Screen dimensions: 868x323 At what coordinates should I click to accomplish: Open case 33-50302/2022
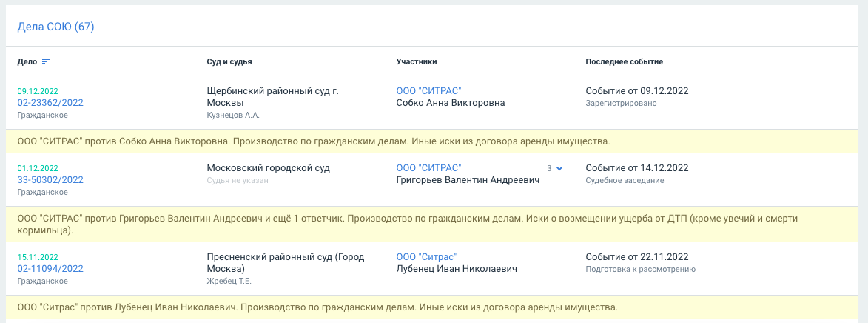tap(50, 180)
